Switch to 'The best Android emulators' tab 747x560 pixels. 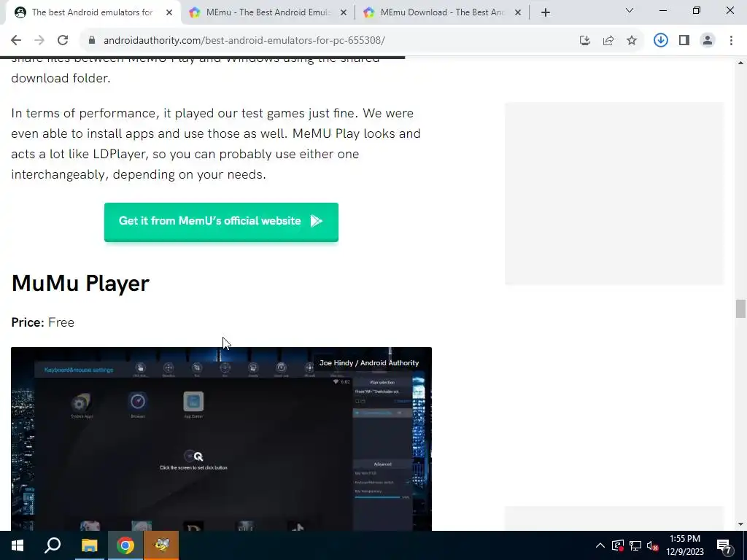pyautogui.click(x=93, y=12)
